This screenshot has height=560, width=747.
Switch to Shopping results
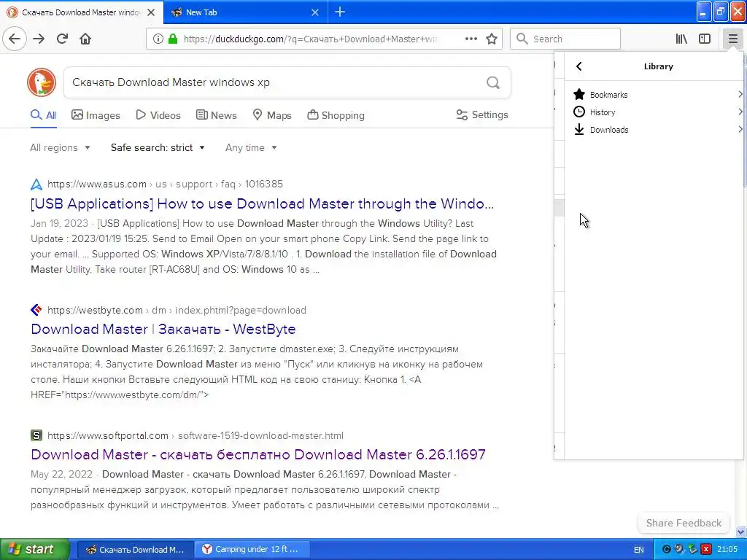point(336,115)
